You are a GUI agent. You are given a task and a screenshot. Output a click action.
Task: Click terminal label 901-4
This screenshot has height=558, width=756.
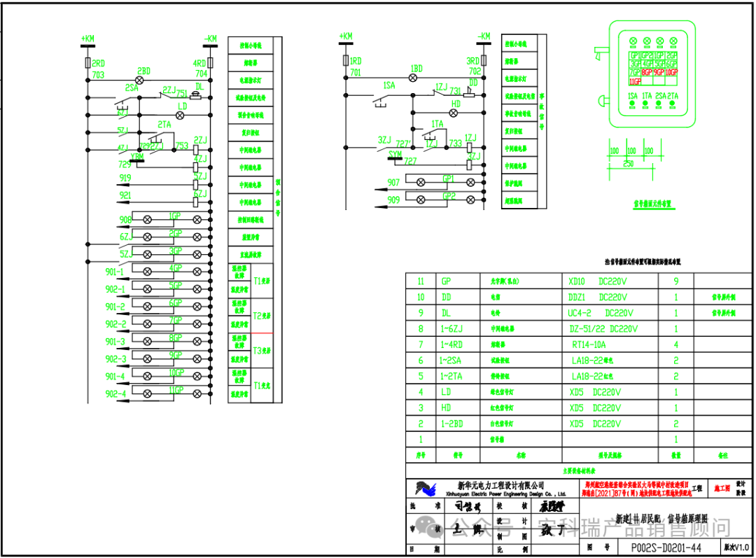pyautogui.click(x=115, y=377)
